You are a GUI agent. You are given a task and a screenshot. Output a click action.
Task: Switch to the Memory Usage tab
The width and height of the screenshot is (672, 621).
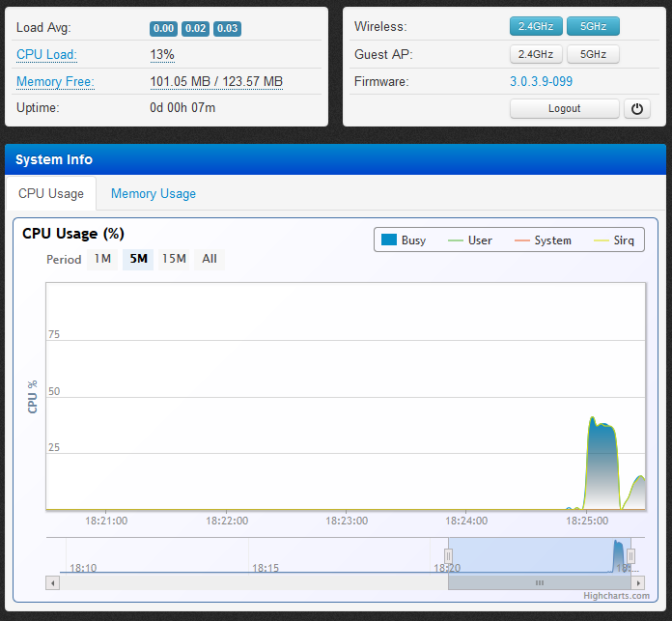[x=154, y=193]
